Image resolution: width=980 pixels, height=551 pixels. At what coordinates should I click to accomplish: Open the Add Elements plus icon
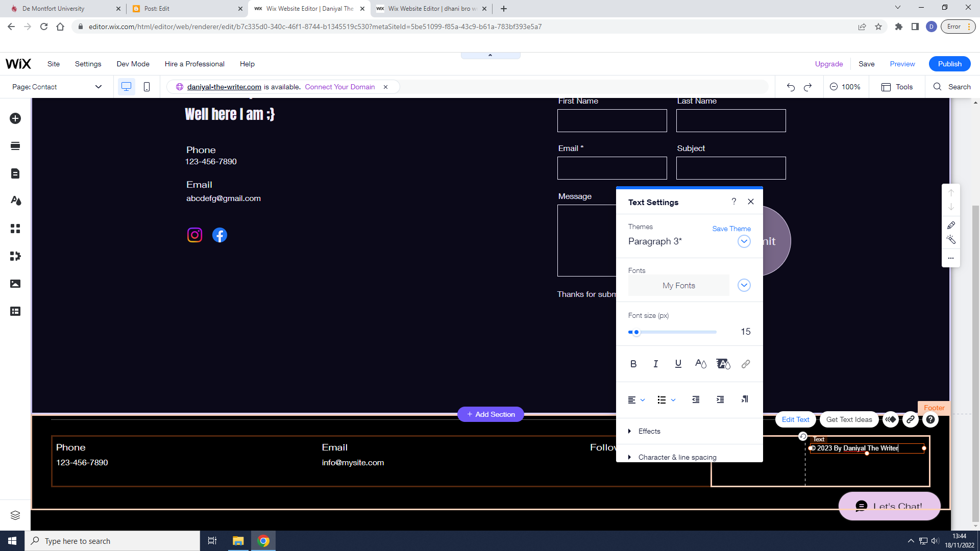point(15,118)
